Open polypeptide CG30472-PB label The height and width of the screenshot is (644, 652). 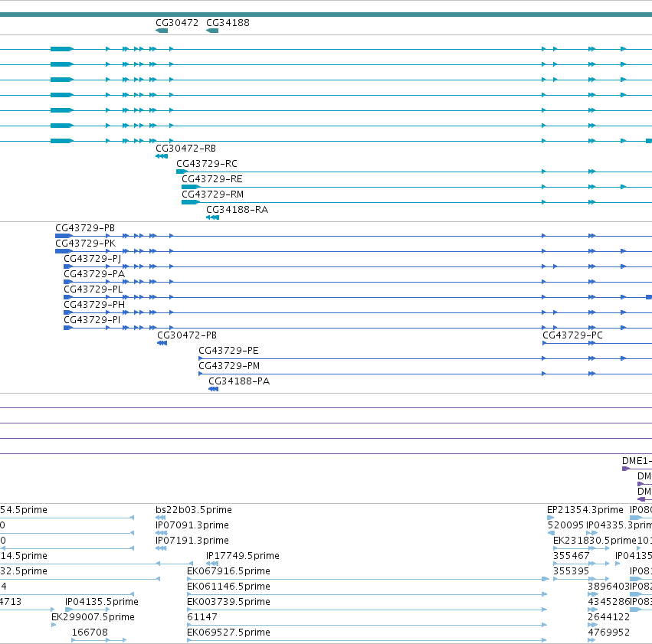point(187,335)
